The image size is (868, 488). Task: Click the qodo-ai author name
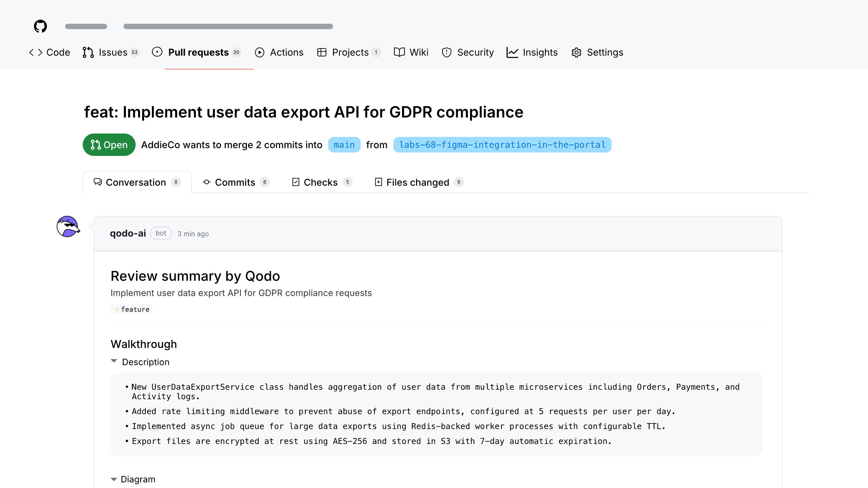(128, 233)
